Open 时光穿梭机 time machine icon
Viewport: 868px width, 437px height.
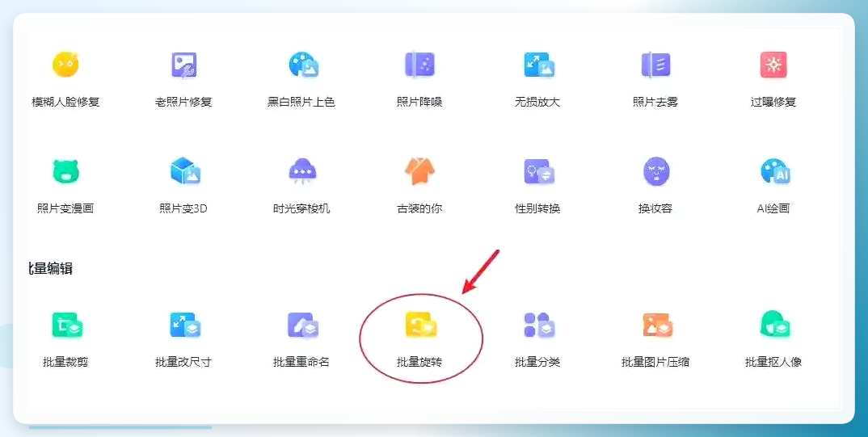(x=302, y=171)
